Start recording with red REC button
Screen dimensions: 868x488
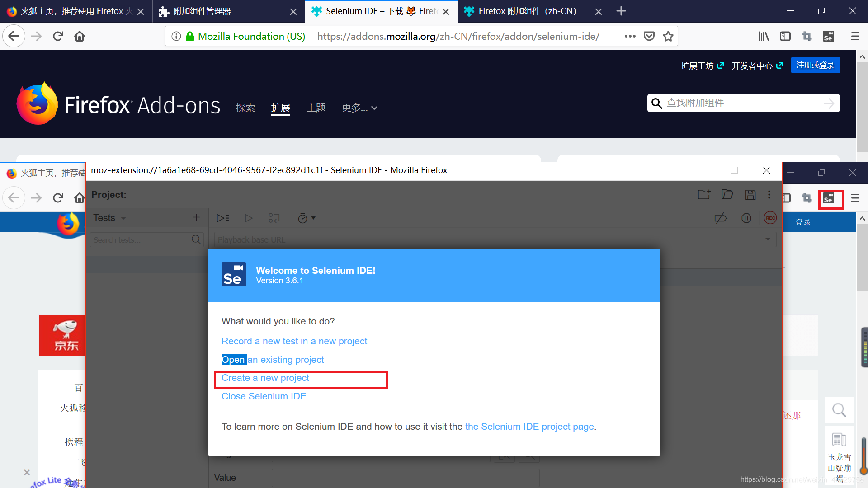click(770, 218)
